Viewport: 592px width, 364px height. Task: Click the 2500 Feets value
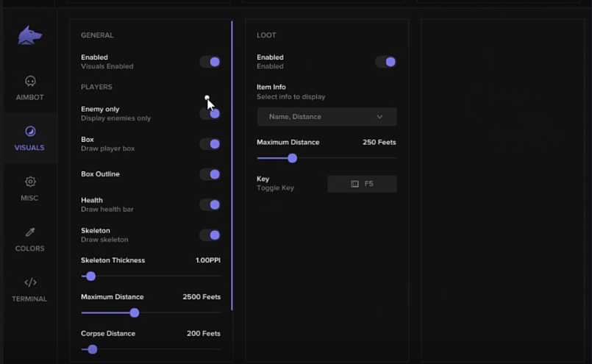(202, 297)
